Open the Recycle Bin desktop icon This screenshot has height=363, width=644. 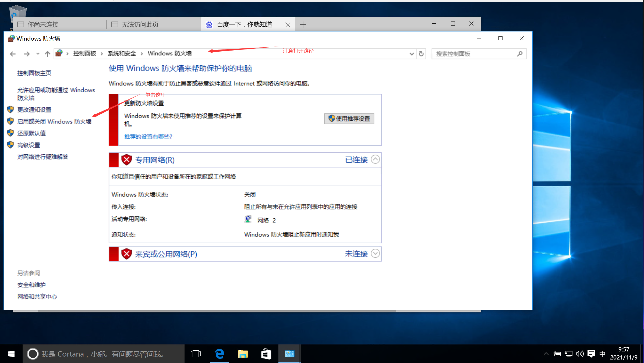pos(17,12)
